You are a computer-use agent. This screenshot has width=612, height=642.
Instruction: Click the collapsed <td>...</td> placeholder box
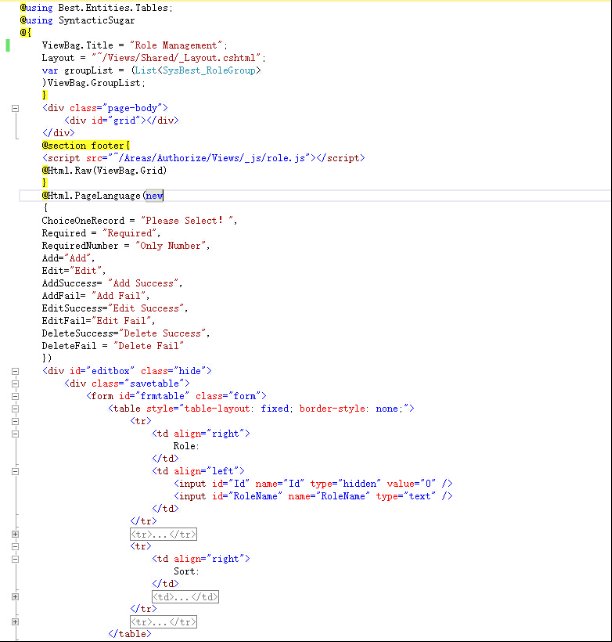(x=185, y=597)
